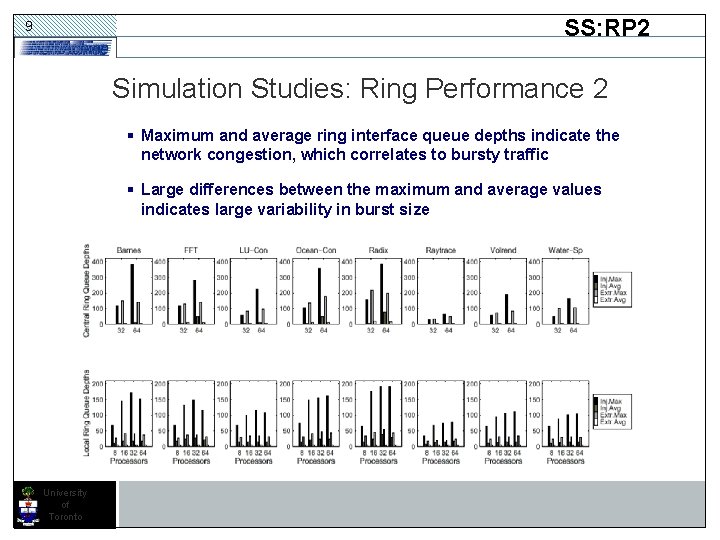
Task: Click the 'Local Ring Queue Depths' axis label
Action: point(86,413)
